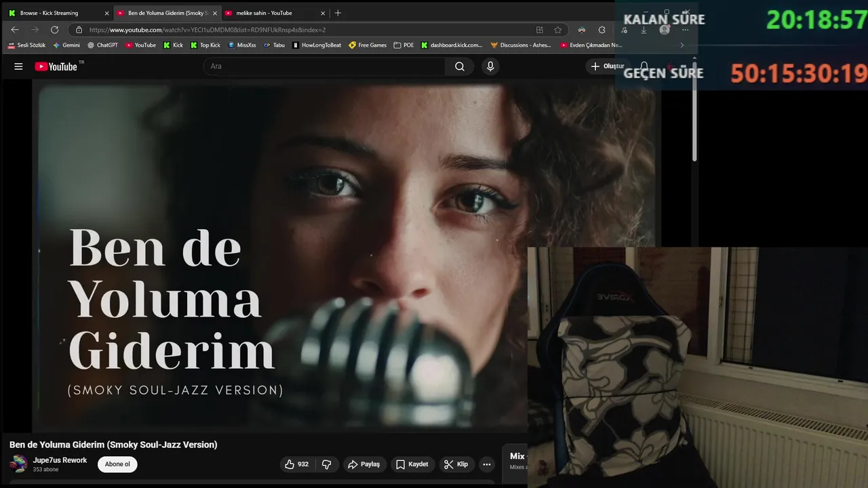Save the video with Kaydet

(412, 464)
